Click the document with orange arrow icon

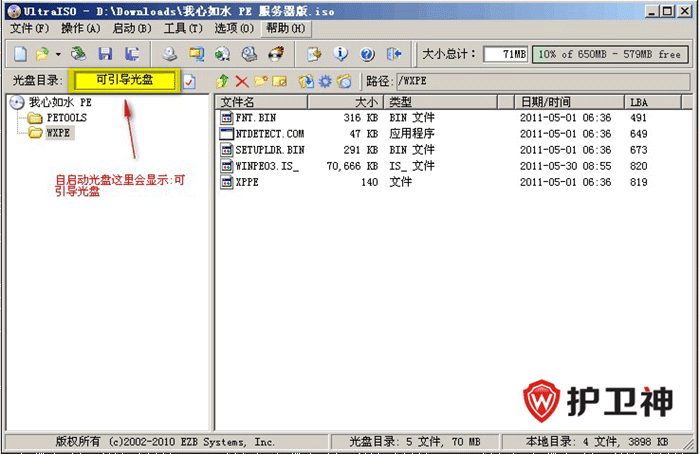click(x=314, y=54)
